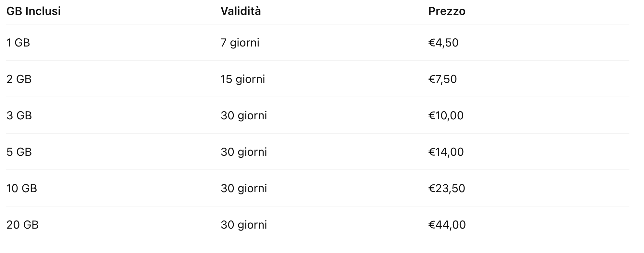Select the 1 GB plan cell
This screenshot has width=644, height=253.
point(18,43)
